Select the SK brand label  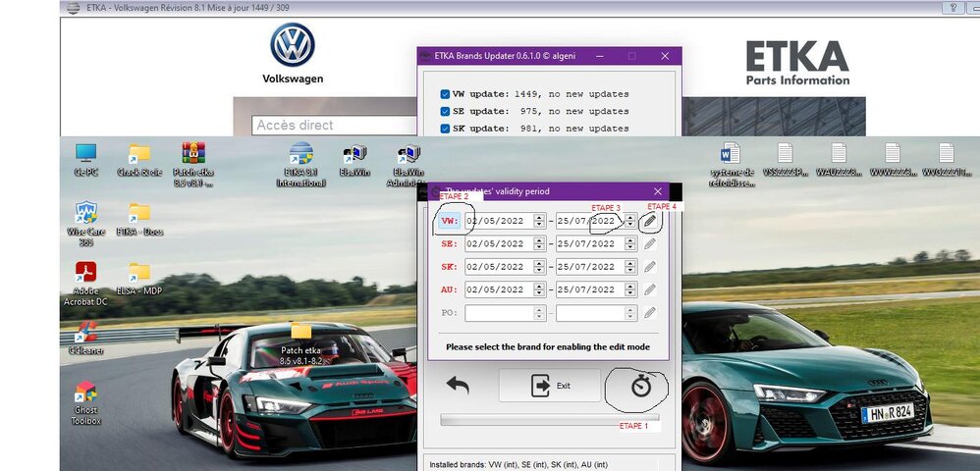tap(450, 267)
